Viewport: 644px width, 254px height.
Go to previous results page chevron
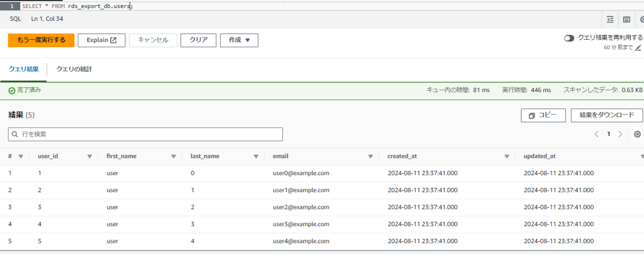596,134
